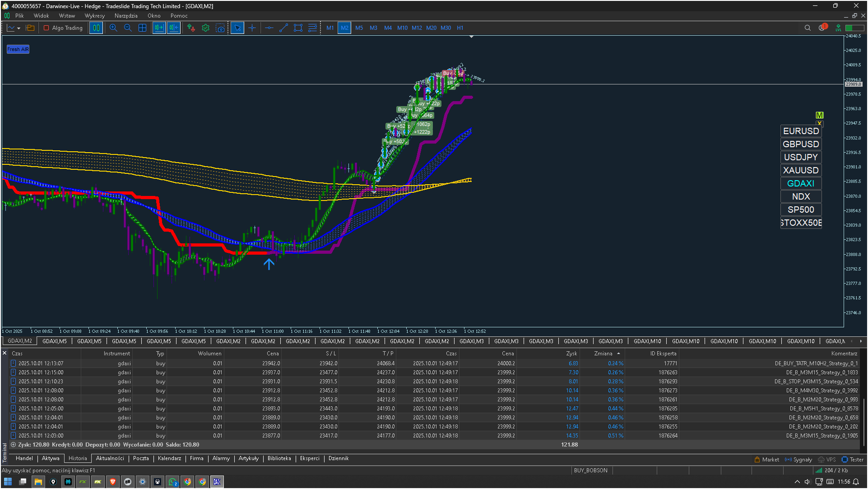Toggle the chart shift button

pos(174,28)
